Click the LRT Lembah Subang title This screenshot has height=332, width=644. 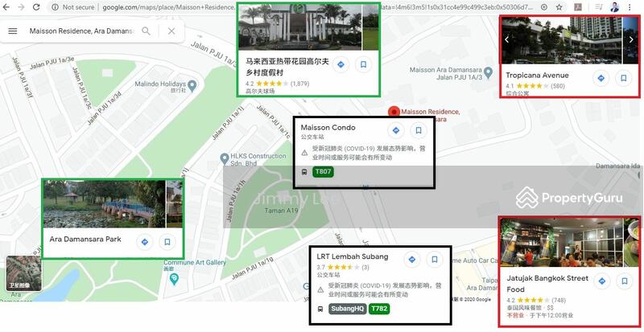pos(353,256)
